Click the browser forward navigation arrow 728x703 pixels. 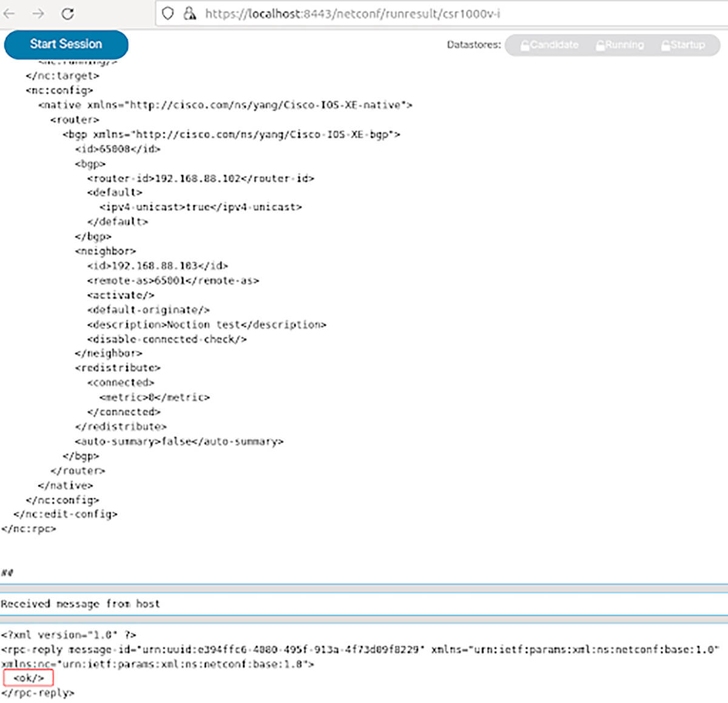38,12
